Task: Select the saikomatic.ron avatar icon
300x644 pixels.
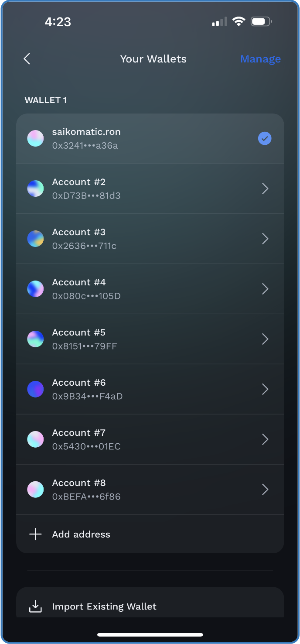Action: [35, 138]
